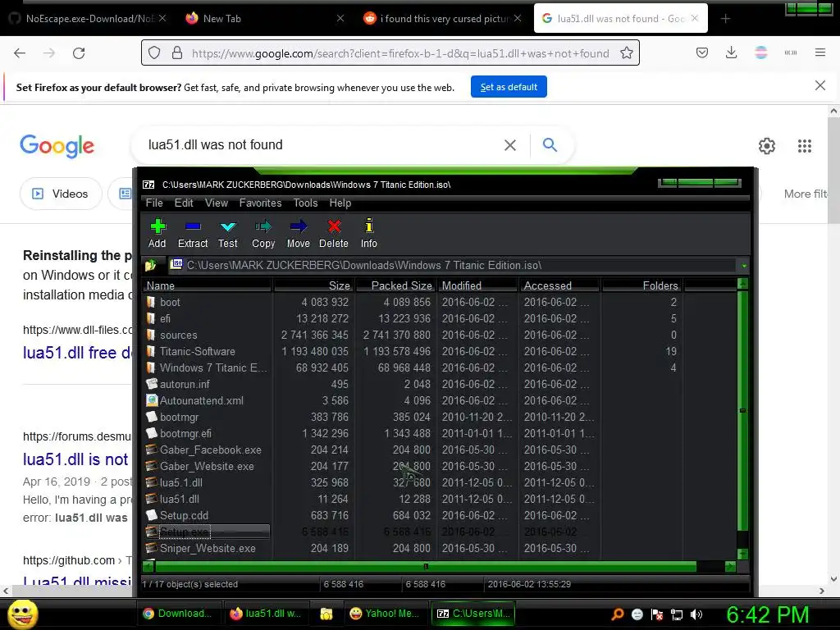This screenshot has width=840, height=630.
Task: Open the volume tray icon
Action: point(696,614)
